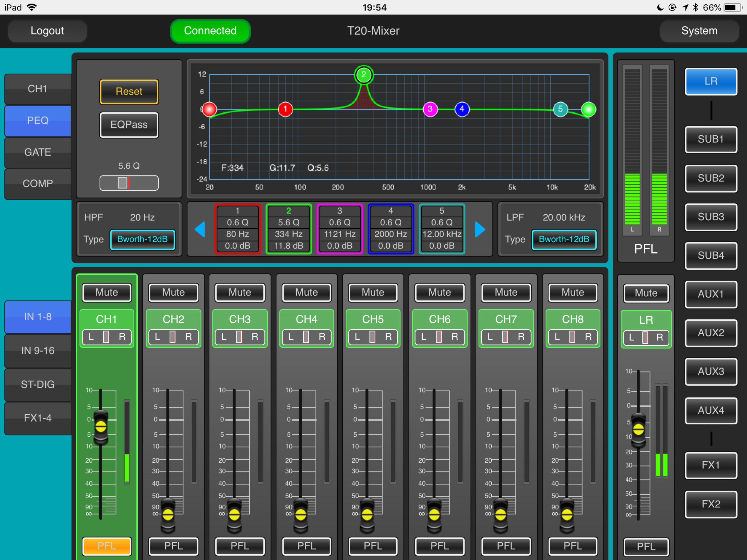The image size is (747, 560).
Task: Tap the Do Not Disturb moon icon
Action: tap(660, 7)
